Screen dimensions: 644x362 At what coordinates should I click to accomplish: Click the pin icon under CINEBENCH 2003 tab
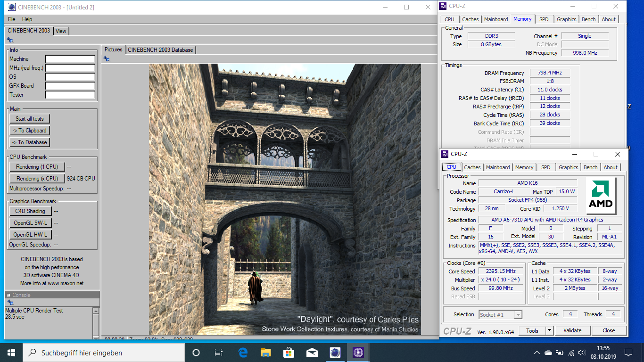click(10, 40)
